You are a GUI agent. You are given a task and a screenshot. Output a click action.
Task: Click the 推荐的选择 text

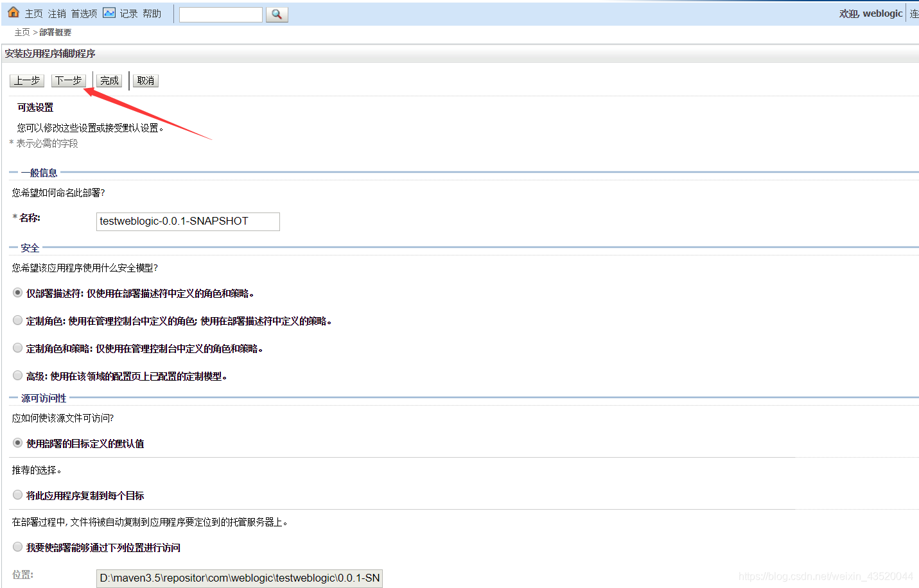(37, 470)
